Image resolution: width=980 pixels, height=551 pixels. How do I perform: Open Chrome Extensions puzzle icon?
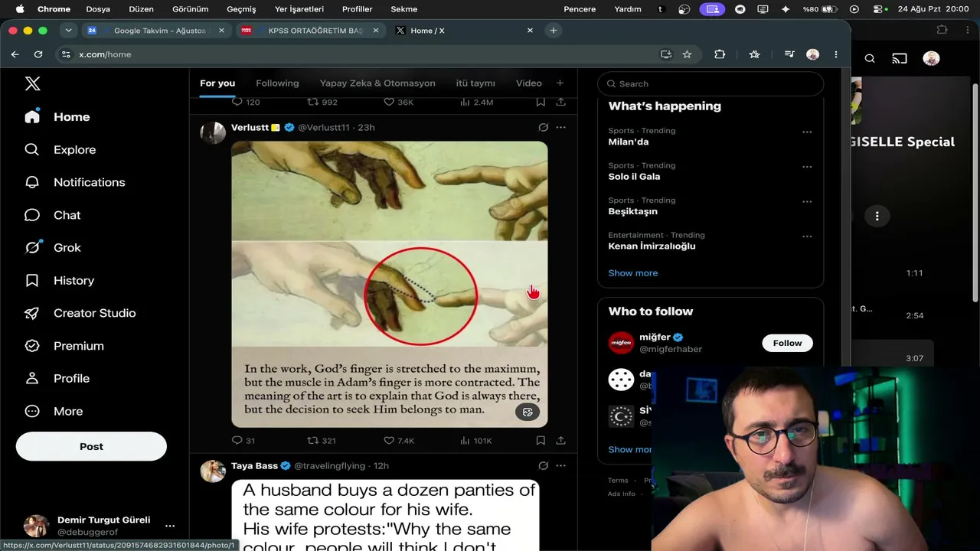tap(720, 54)
